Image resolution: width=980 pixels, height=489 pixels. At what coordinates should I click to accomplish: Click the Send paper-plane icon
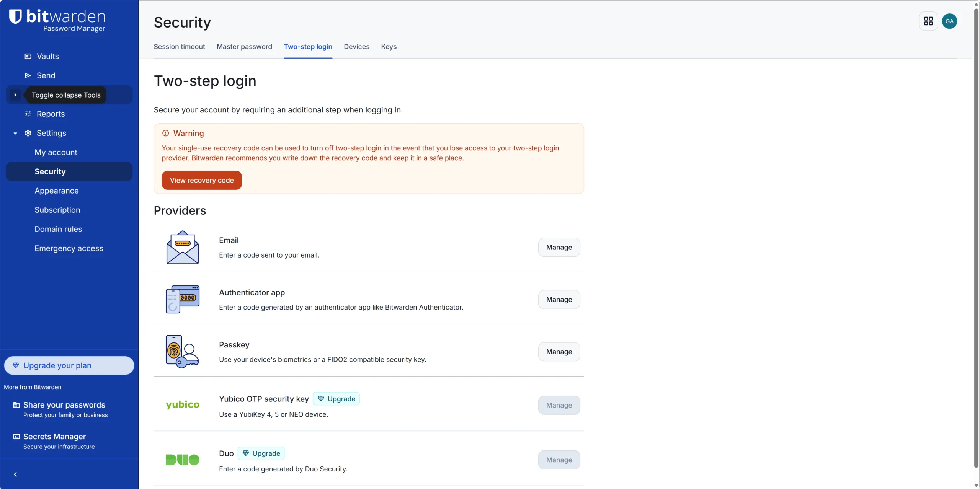coord(28,75)
